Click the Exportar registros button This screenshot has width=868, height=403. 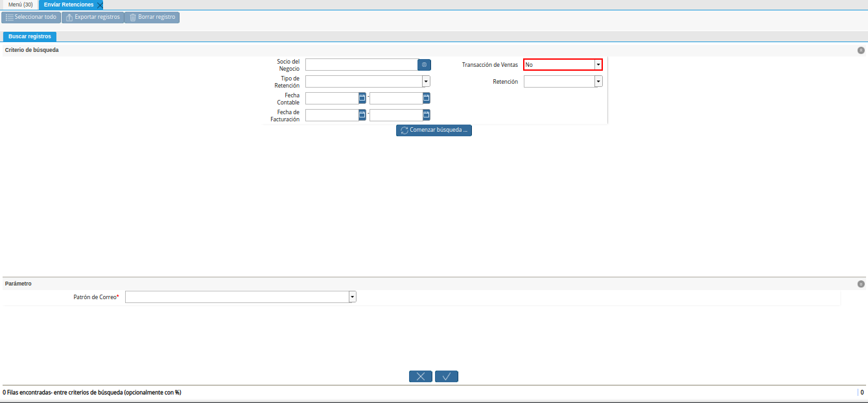93,17
